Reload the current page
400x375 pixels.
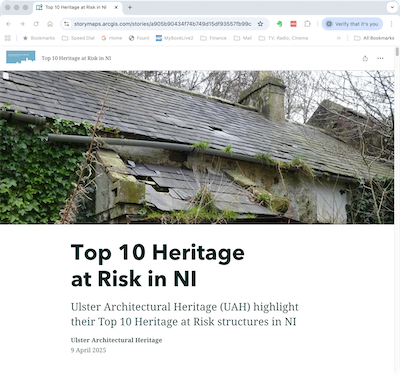pos(36,24)
